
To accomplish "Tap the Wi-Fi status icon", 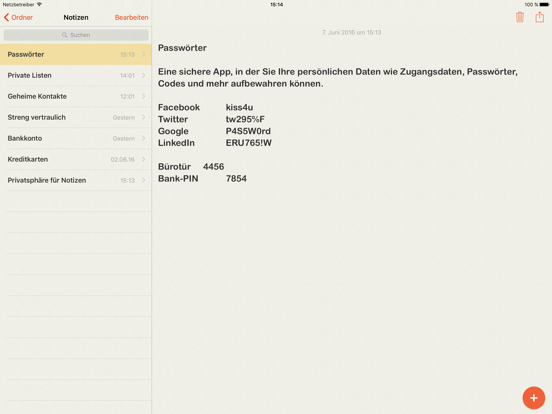I will [39, 4].
